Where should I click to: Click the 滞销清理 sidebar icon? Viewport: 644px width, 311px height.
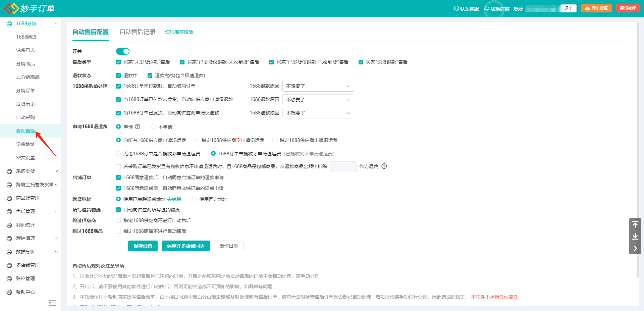point(9,239)
